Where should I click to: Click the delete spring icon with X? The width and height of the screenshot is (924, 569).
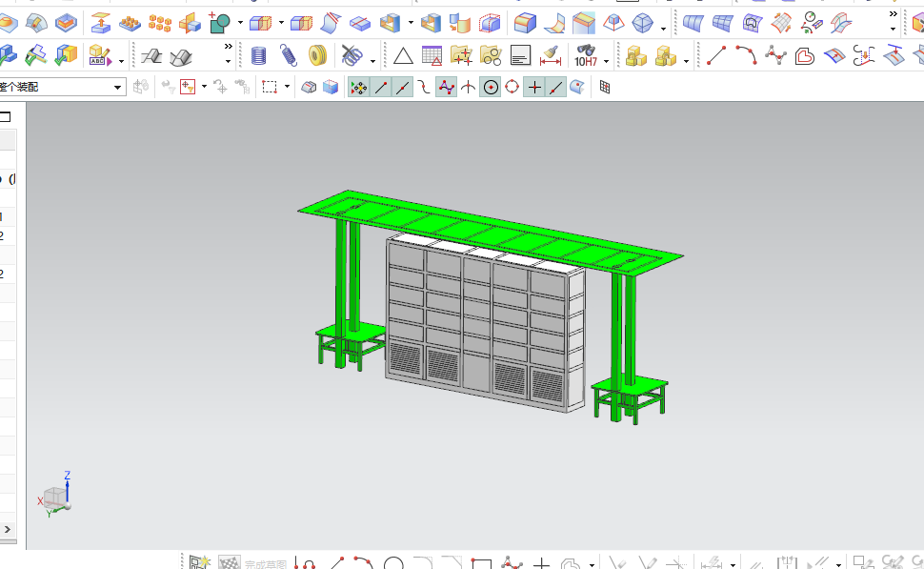[352, 55]
